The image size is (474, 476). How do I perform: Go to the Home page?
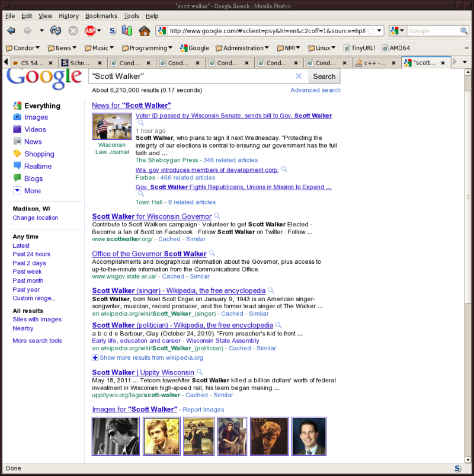[145, 31]
